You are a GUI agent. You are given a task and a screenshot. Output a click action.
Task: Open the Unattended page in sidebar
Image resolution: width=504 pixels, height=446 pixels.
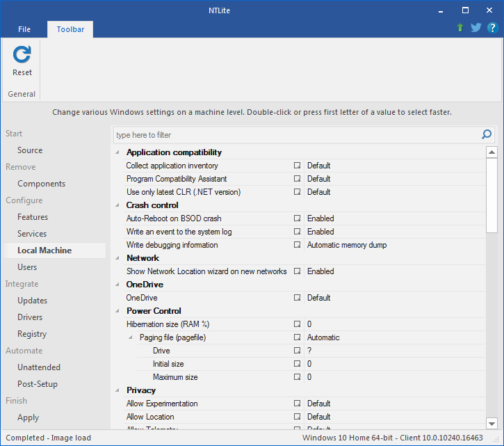(x=39, y=367)
